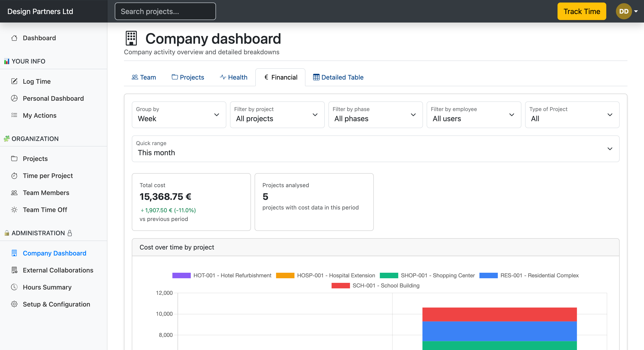This screenshot has width=644, height=350.
Task: Open Personal Dashboard link
Action: pos(53,98)
